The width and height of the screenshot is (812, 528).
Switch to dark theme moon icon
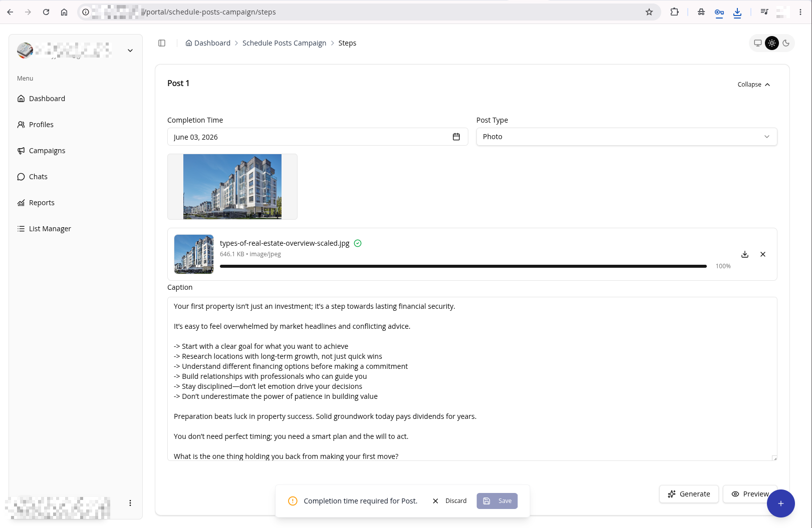pos(786,43)
